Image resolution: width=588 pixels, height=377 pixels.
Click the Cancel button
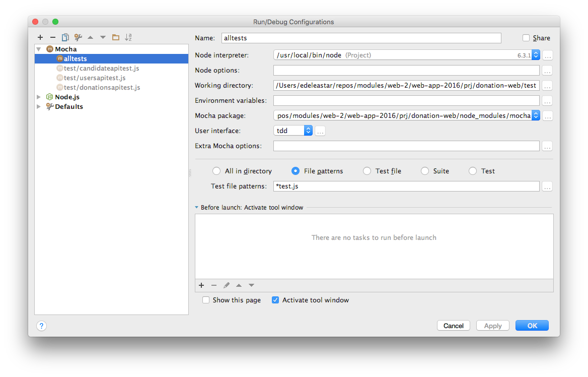tap(453, 326)
